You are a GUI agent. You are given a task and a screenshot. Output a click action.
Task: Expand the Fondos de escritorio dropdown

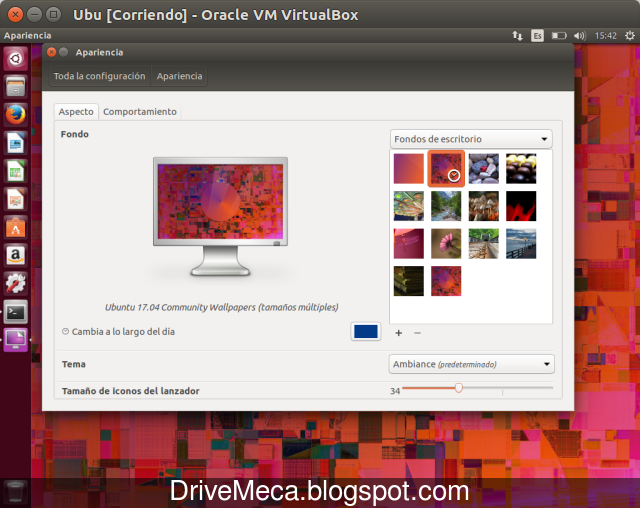[x=471, y=139]
